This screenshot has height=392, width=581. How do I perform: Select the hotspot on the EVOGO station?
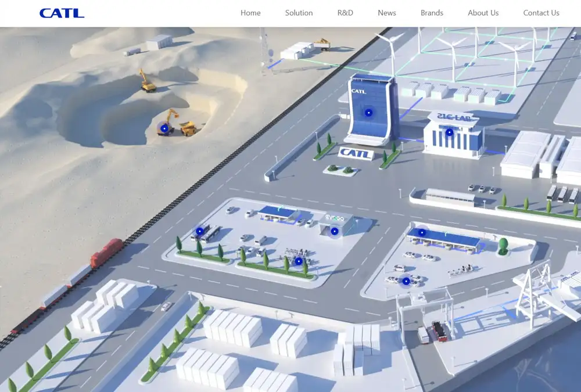[334, 231]
